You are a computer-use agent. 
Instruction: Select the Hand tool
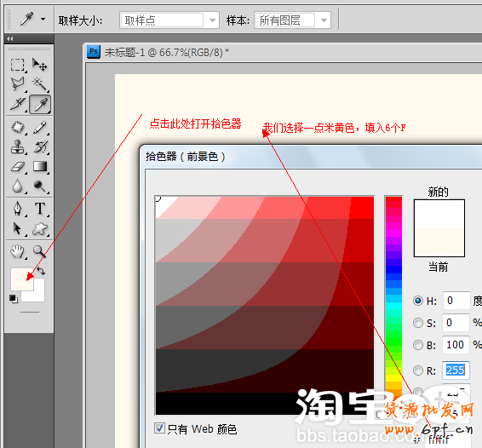click(18, 251)
